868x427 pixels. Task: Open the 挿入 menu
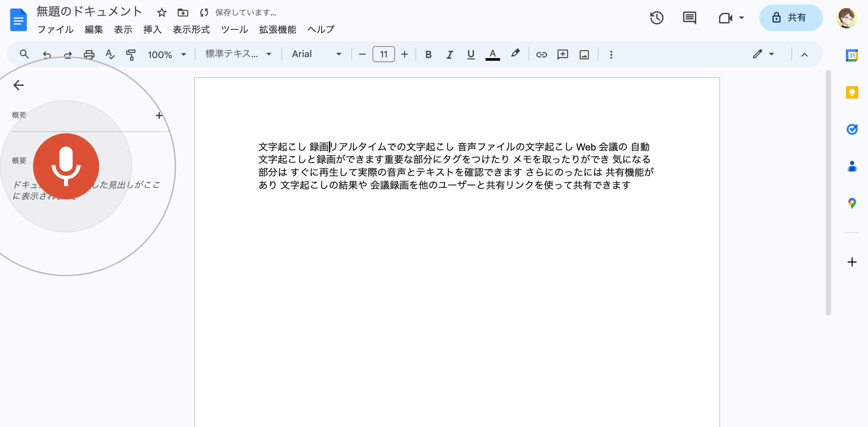click(x=152, y=30)
